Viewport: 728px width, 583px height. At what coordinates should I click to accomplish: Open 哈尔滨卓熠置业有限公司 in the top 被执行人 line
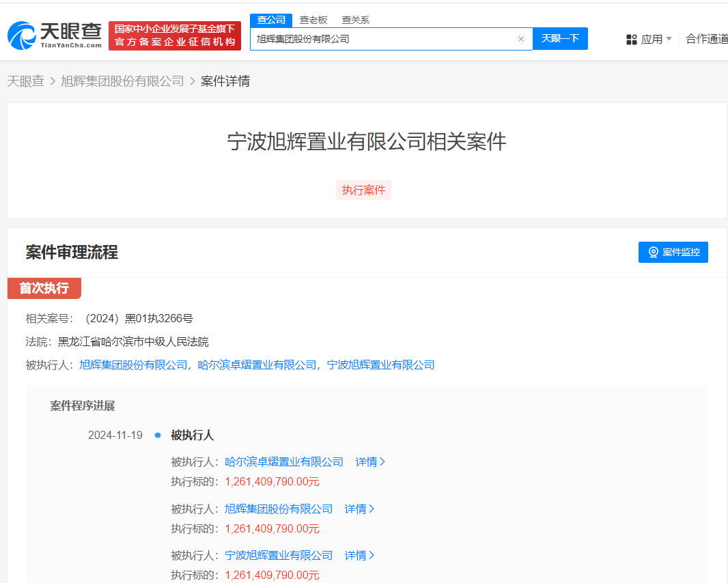(257, 365)
